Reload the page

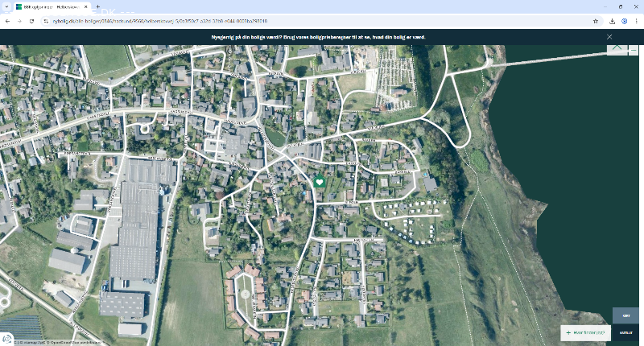[31, 21]
